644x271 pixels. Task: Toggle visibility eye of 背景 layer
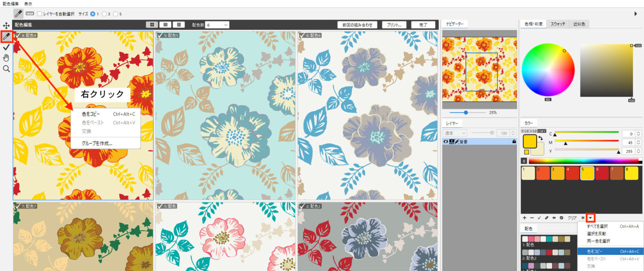coord(447,141)
